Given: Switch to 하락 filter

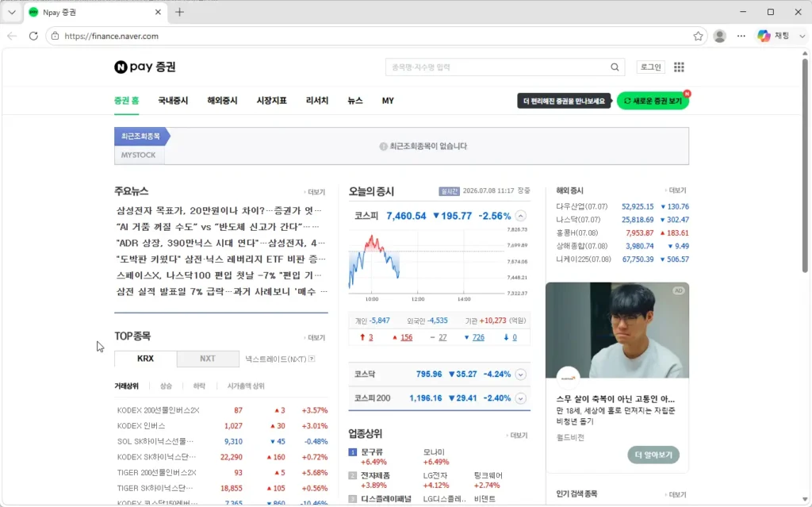Looking at the screenshot, I should pos(199,386).
